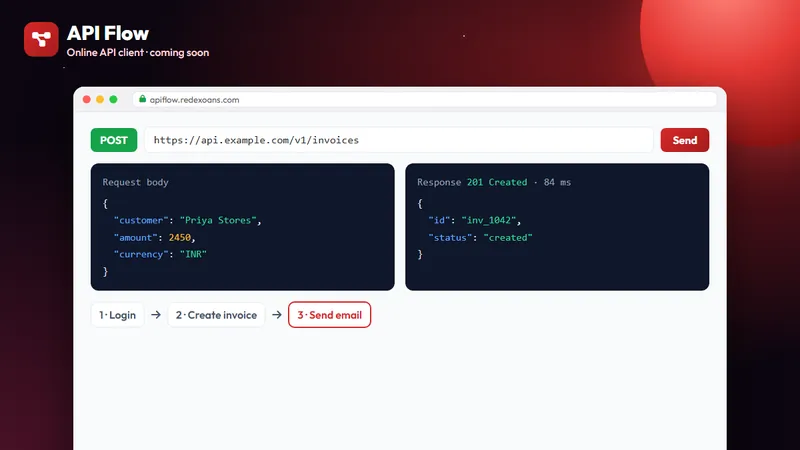800x450 pixels.
Task: Click the "INR" currency value
Action: click(x=193, y=254)
